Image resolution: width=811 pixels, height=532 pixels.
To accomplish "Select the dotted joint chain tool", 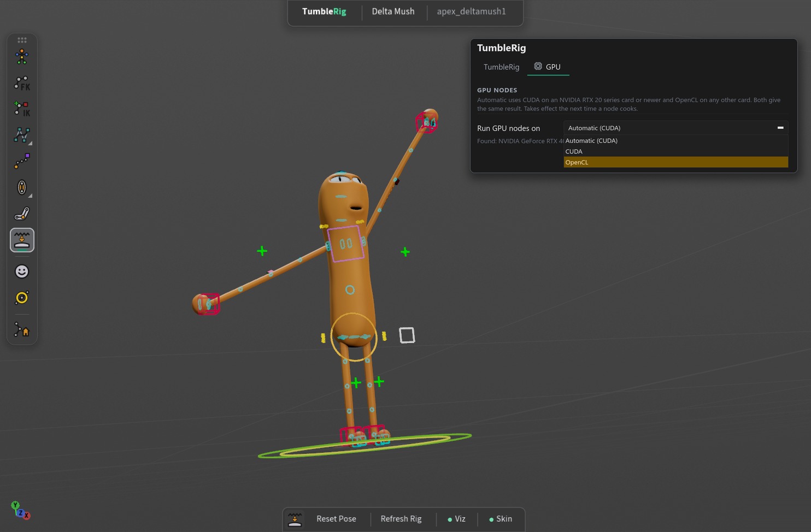I will coord(22,161).
